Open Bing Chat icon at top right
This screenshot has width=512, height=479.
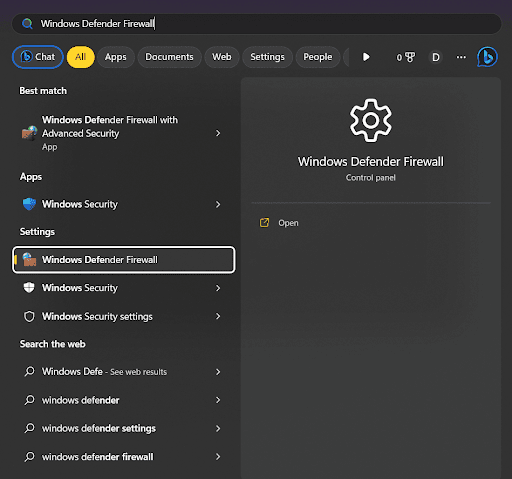coord(487,57)
